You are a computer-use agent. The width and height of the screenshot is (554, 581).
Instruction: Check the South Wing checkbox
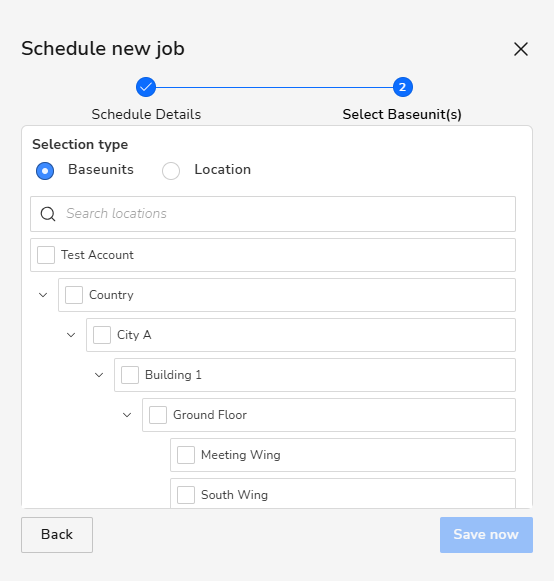(186, 495)
